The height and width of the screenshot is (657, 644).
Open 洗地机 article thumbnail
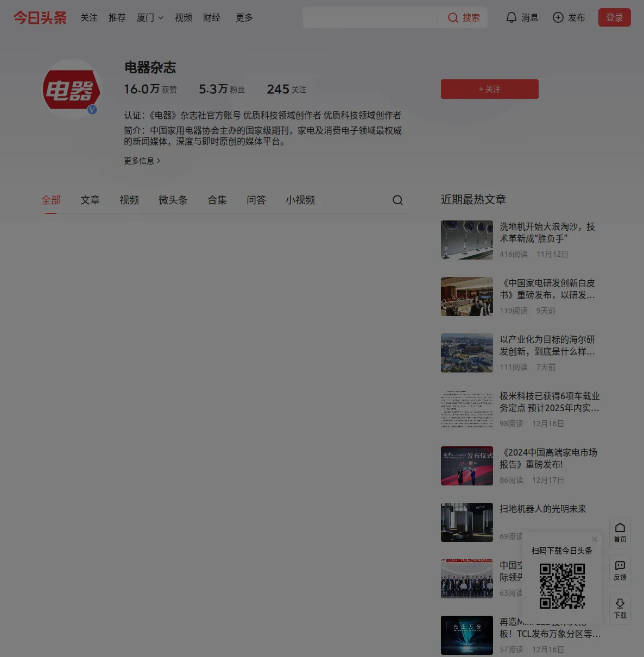(467, 240)
